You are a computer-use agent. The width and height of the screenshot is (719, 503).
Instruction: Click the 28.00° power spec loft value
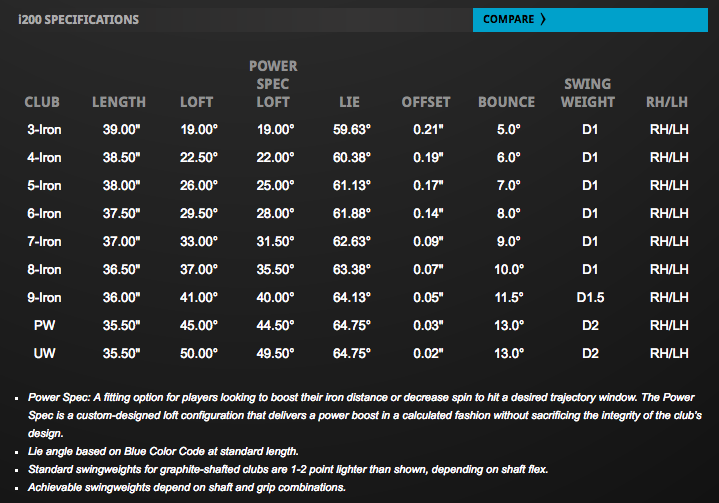[275, 214]
